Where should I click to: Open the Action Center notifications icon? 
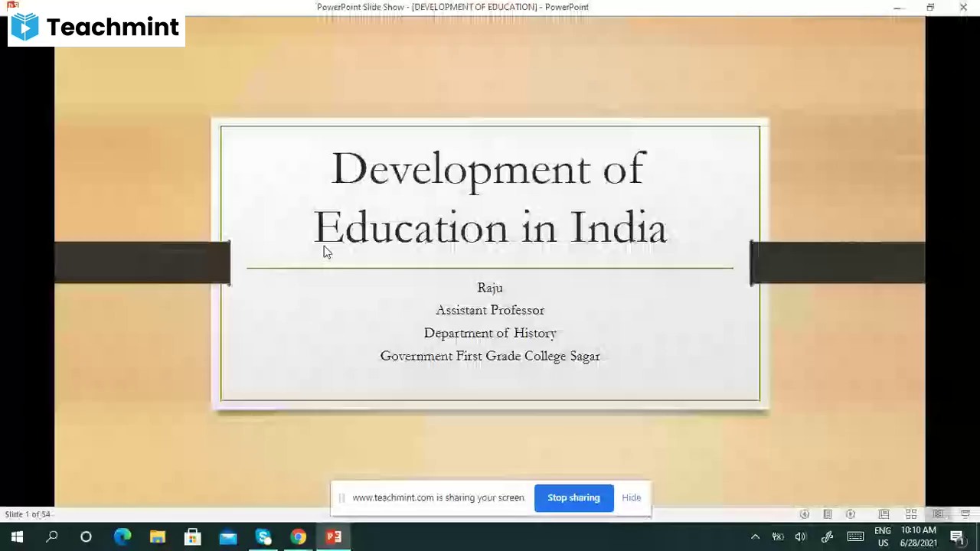(x=957, y=537)
